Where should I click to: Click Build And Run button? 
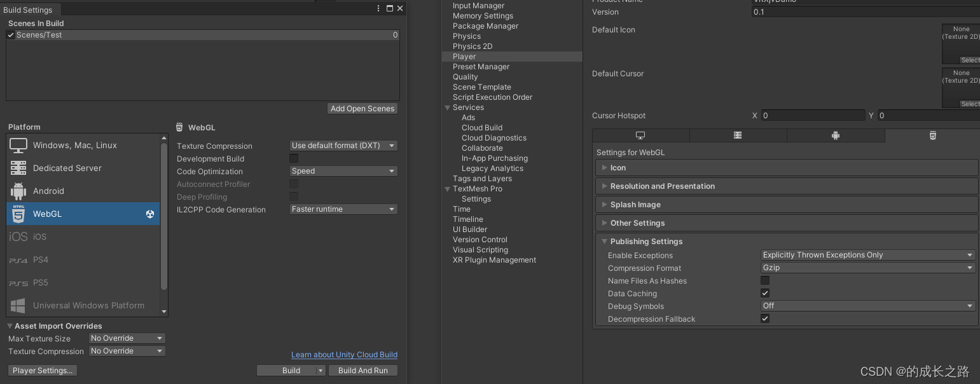(363, 371)
